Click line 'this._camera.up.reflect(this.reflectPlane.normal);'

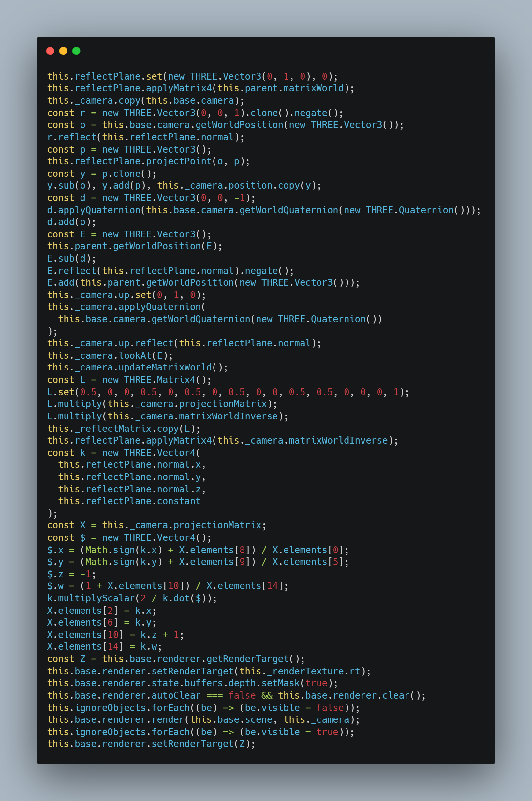pos(184,343)
